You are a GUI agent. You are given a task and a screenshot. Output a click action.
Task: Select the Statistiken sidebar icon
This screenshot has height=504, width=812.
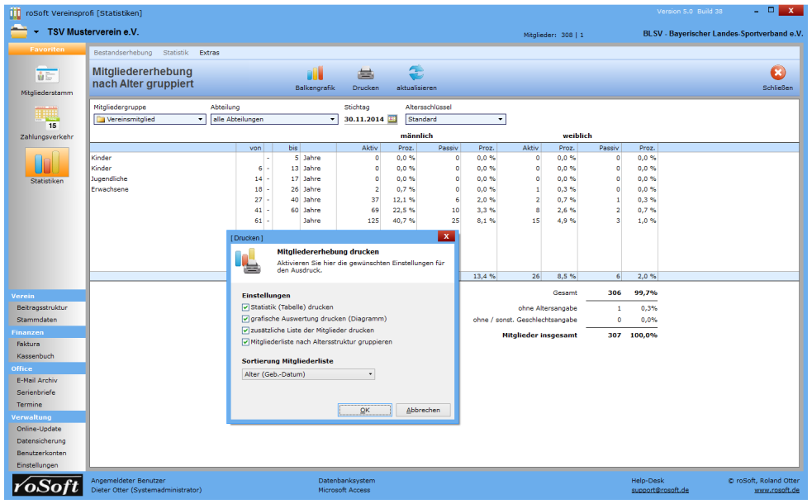pyautogui.click(x=46, y=163)
